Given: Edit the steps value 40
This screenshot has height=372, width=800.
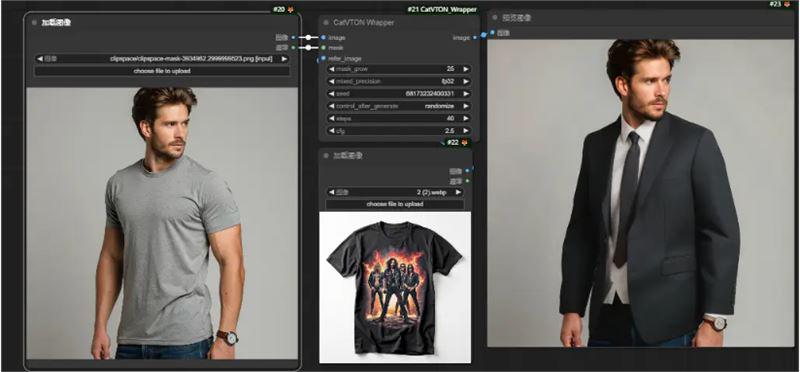Looking at the screenshot, I should coord(398,118).
